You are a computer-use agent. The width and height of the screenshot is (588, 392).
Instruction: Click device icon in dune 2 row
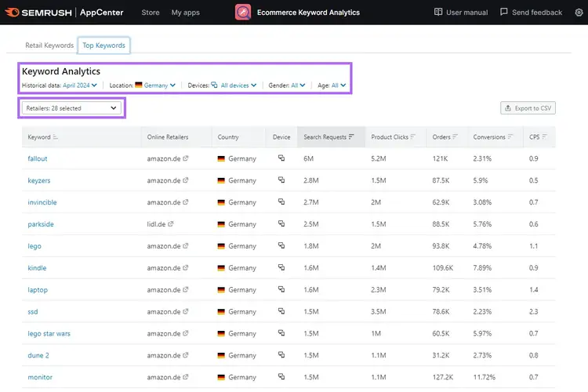pyautogui.click(x=281, y=355)
